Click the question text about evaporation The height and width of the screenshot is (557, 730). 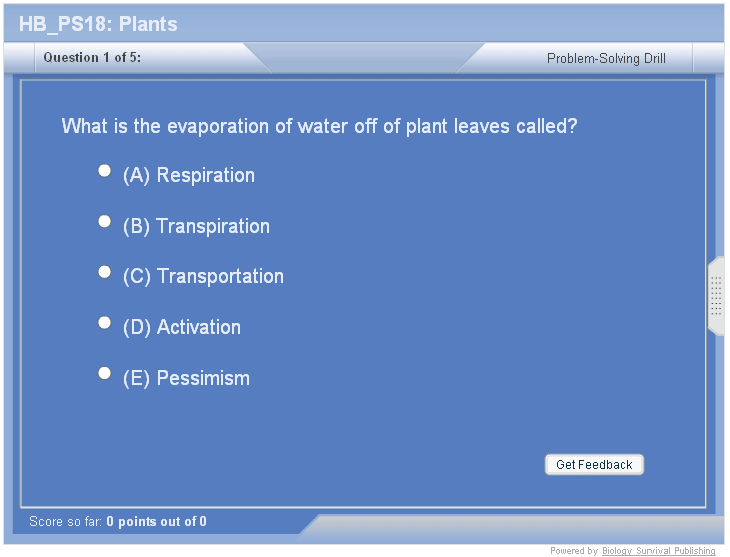319,127
